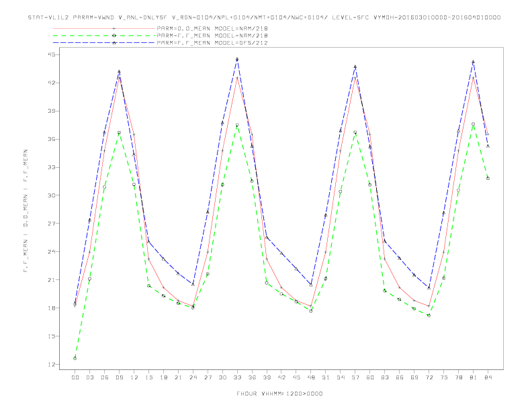Click x-axis forecast hour label 69
532x411 pixels.
coord(414,377)
